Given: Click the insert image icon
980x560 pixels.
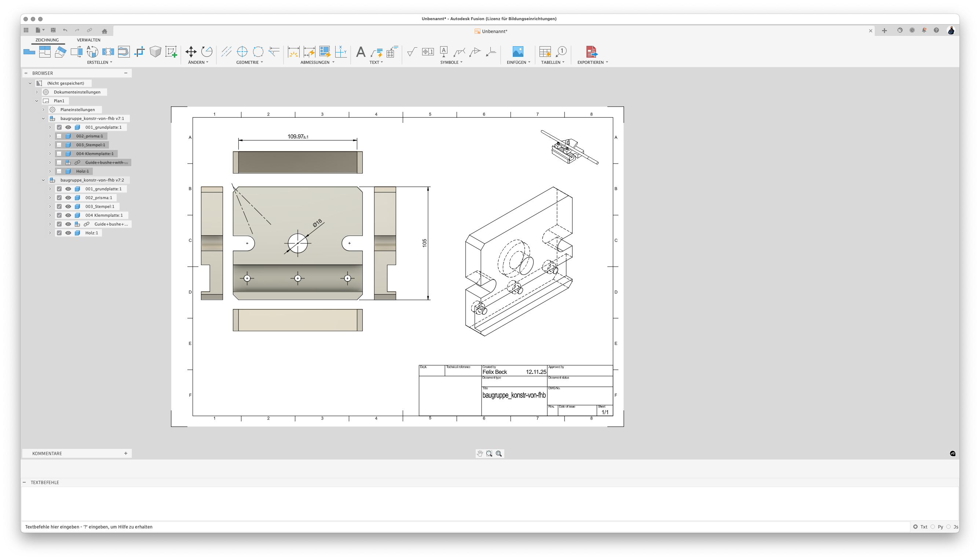Looking at the screenshot, I should [x=518, y=52].
